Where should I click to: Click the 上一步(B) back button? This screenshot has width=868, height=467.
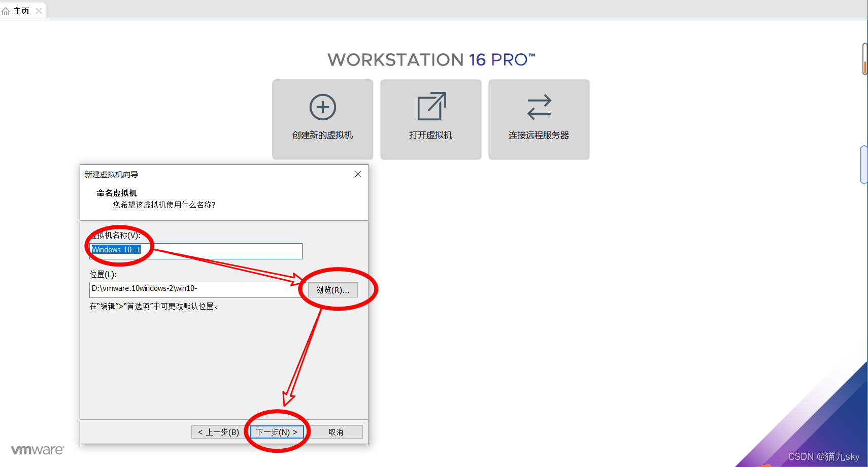[219, 432]
